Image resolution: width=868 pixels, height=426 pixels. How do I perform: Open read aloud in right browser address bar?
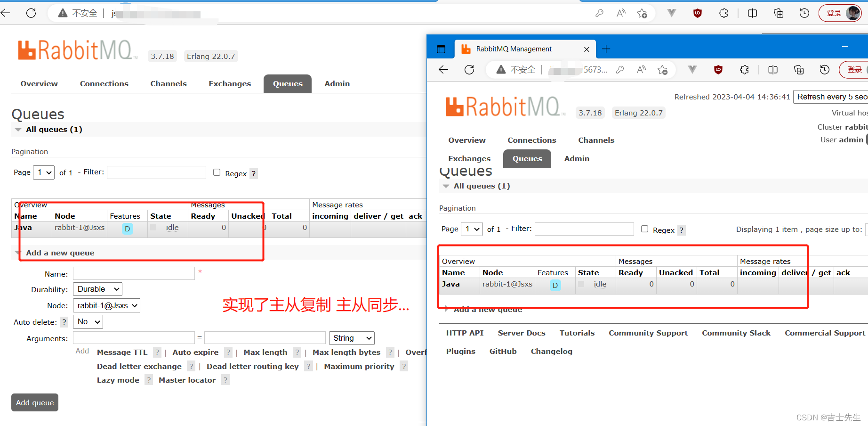[641, 70]
